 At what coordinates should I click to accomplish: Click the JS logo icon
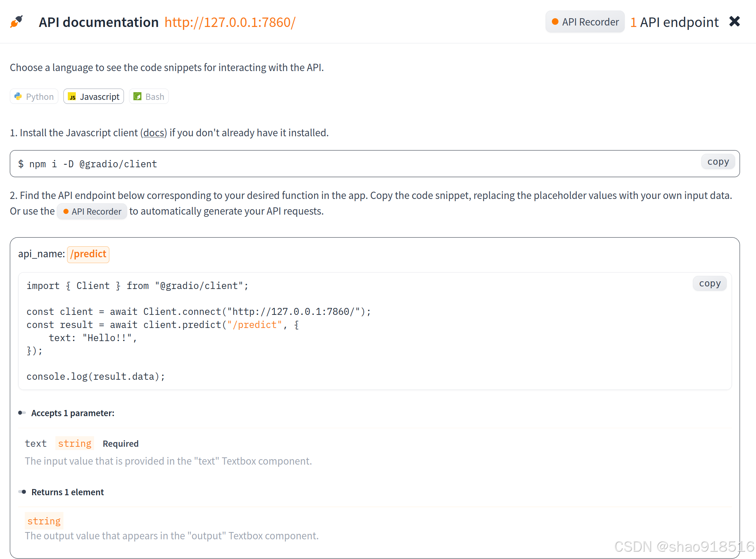[72, 97]
